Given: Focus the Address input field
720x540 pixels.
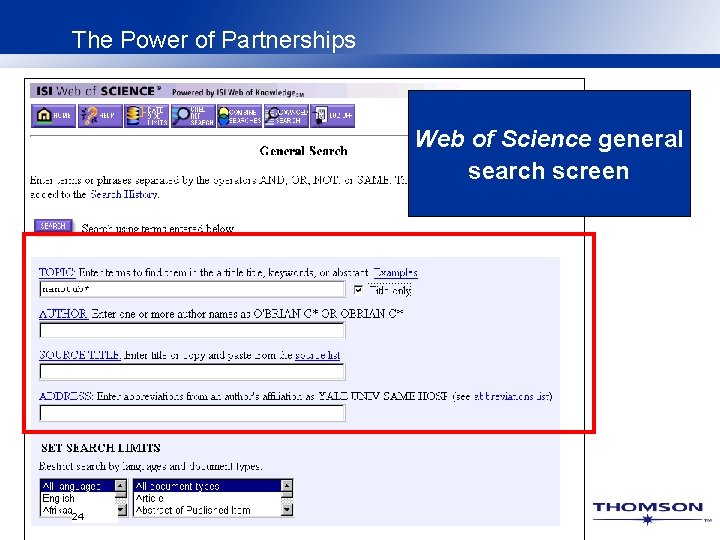Looking at the screenshot, I should tap(192, 413).
